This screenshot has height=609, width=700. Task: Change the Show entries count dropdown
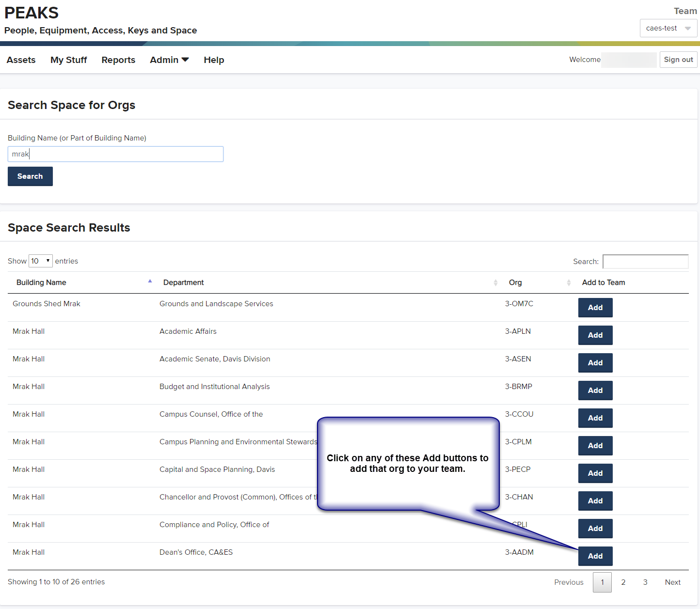[41, 261]
